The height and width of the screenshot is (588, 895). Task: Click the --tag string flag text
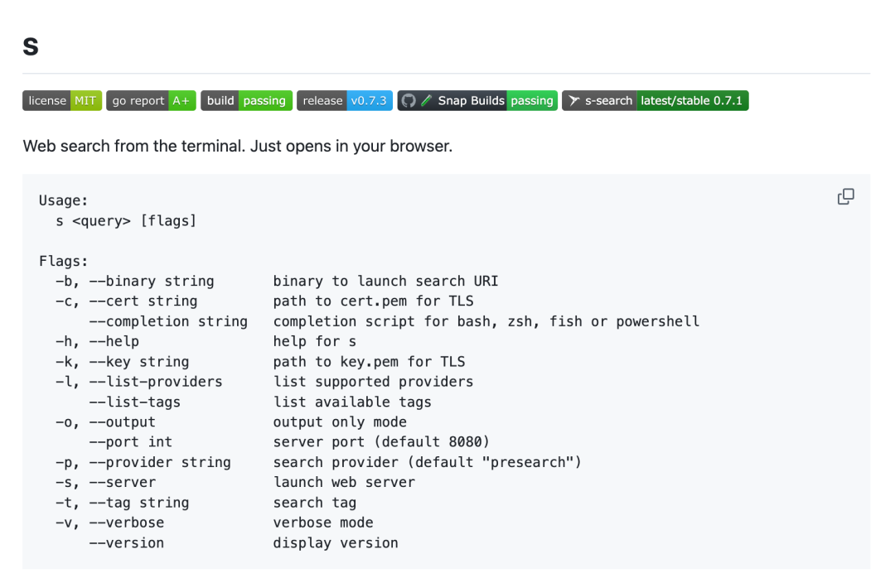point(138,503)
